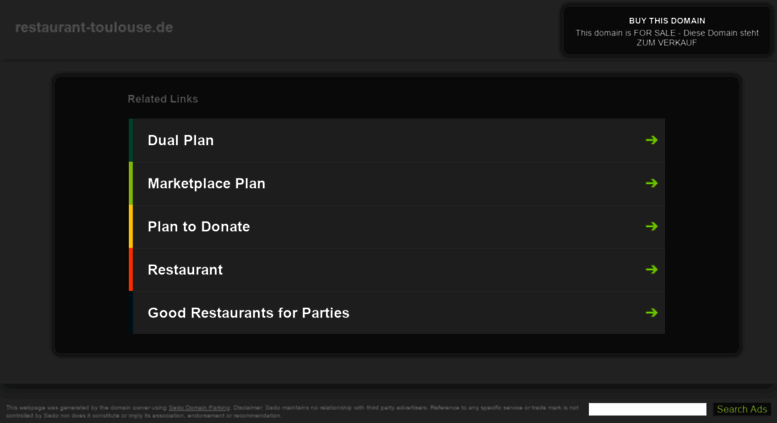777x423 pixels.
Task: Click red color bar beside Restaurant
Action: tap(131, 269)
